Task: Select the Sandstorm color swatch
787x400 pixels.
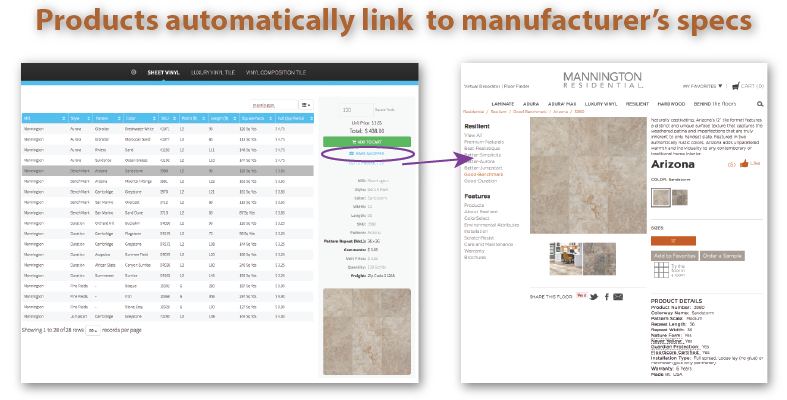Action: 659,196
